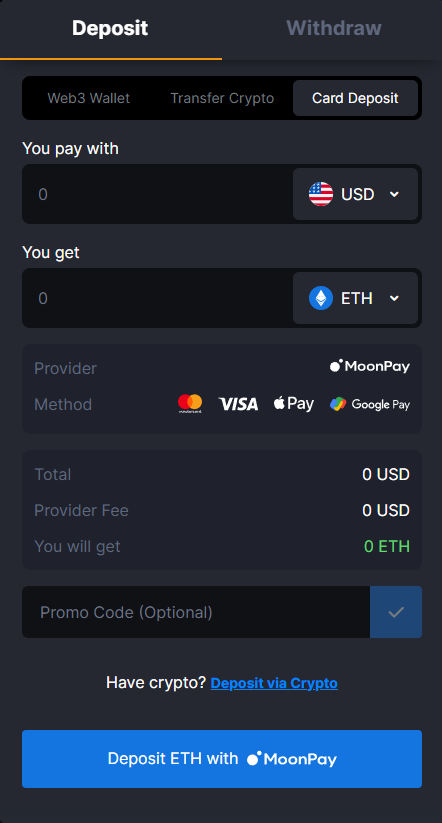Click the VISA payment method logo
Image resolution: width=442 pixels, height=823 pixels.
pyautogui.click(x=238, y=404)
